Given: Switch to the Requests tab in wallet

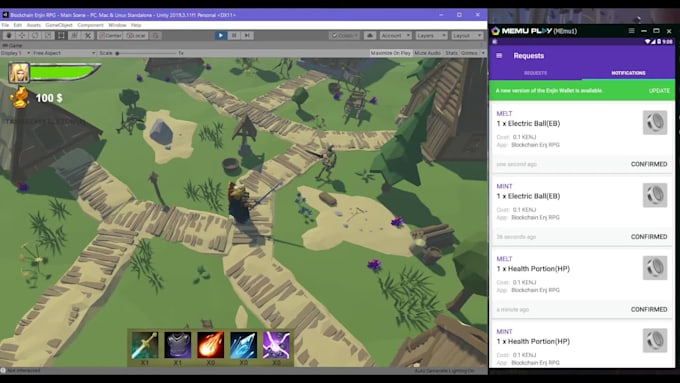Looking at the screenshot, I should coord(536,73).
